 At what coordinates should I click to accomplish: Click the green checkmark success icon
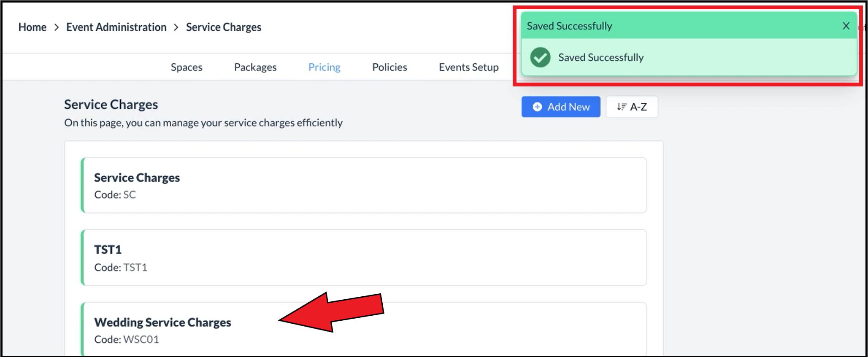tap(540, 57)
